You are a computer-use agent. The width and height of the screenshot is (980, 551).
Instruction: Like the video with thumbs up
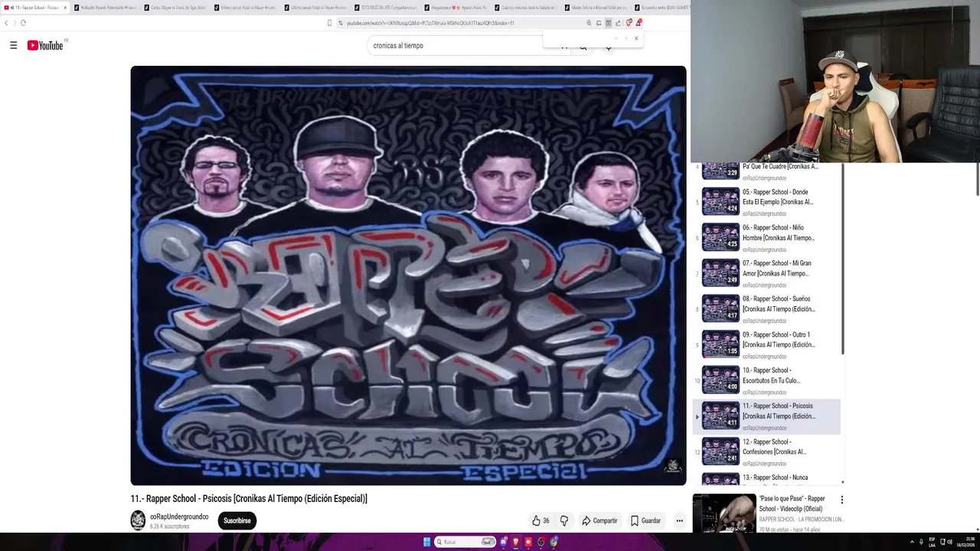click(541, 520)
